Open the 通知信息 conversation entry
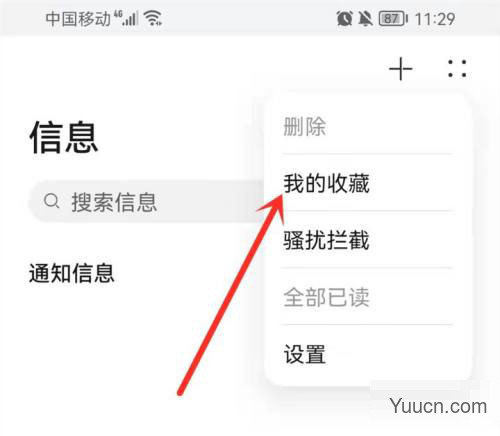This screenshot has height=436, width=500. [72, 273]
